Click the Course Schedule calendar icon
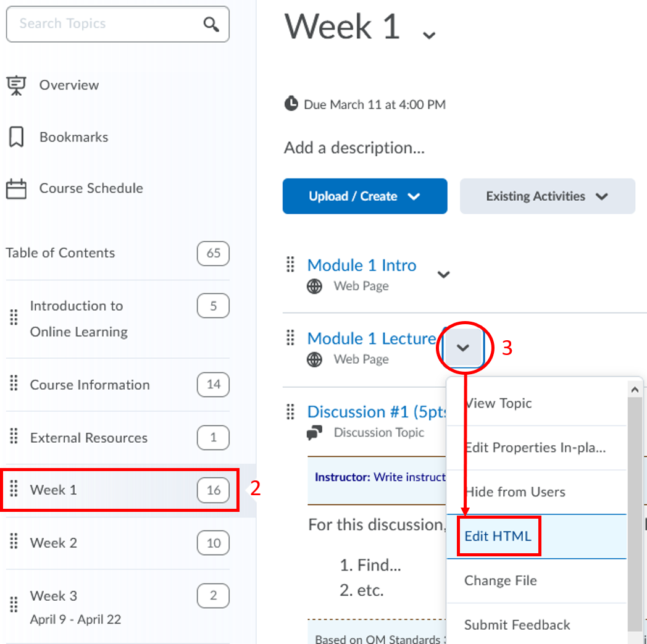 [x=17, y=189]
